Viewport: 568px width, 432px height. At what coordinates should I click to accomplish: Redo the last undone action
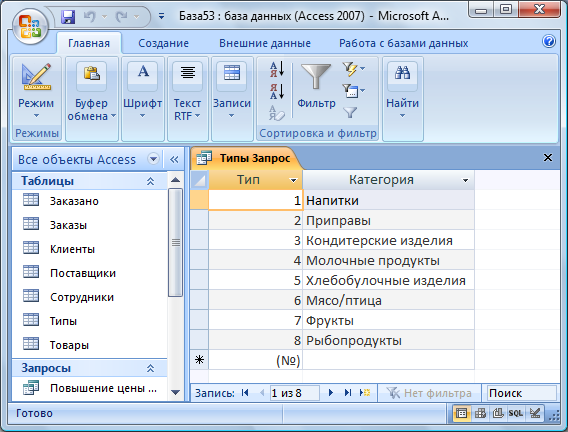[x=122, y=17]
